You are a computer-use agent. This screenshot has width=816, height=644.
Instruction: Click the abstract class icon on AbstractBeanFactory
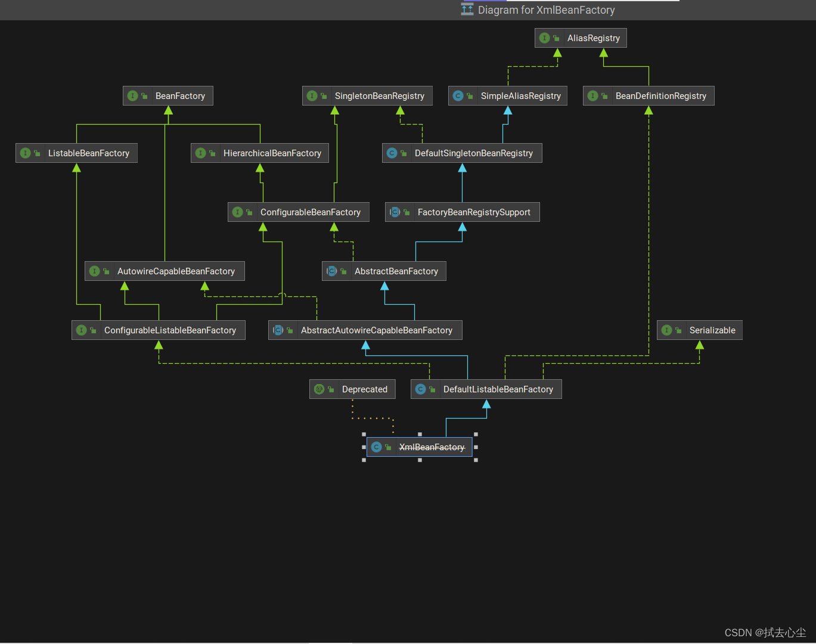(x=331, y=271)
